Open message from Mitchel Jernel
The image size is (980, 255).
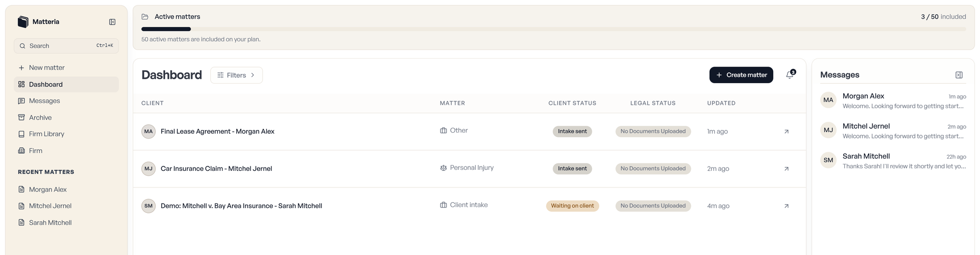[893, 131]
